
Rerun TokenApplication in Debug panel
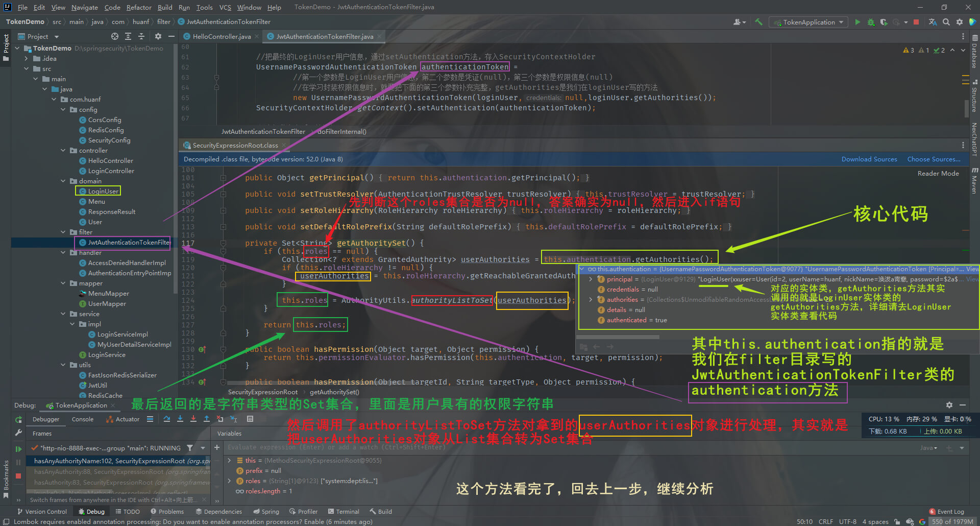tap(18, 419)
